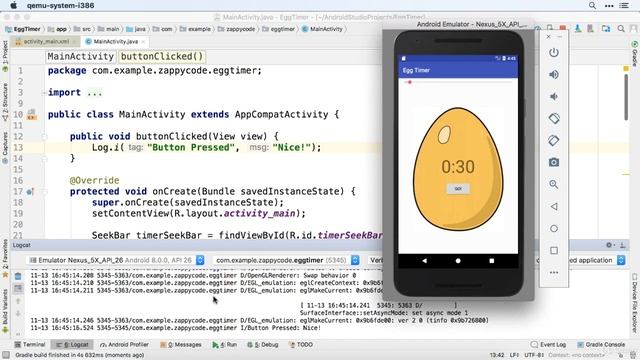Screen dimensions: 640x360
Task: Click the emulator toolbar home circle
Action: (553, 229)
